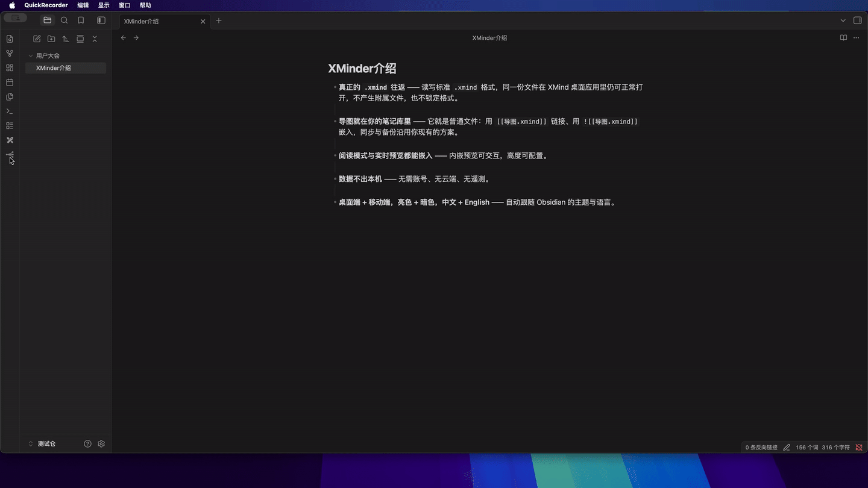The width and height of the screenshot is (868, 488).
Task: Click the bullet starting 真正的 .xmind 往返
Action: tap(491, 93)
